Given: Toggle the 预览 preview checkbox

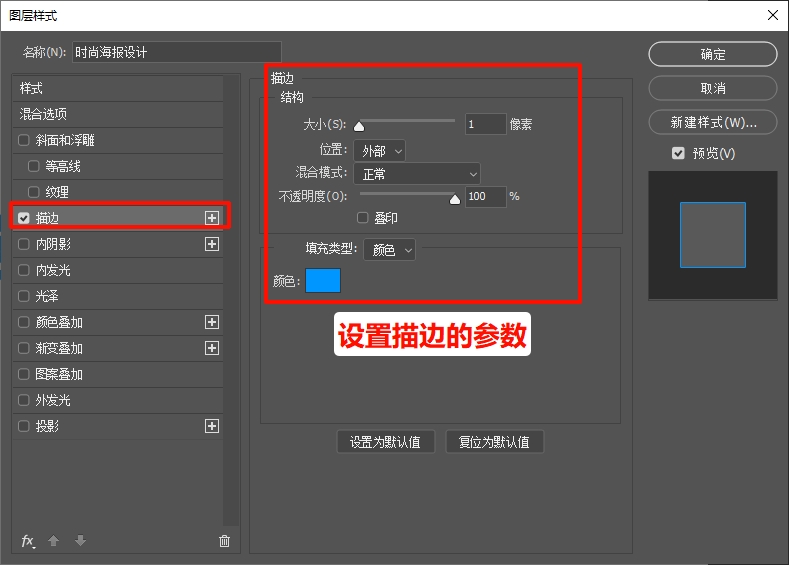Looking at the screenshot, I should pos(678,153).
